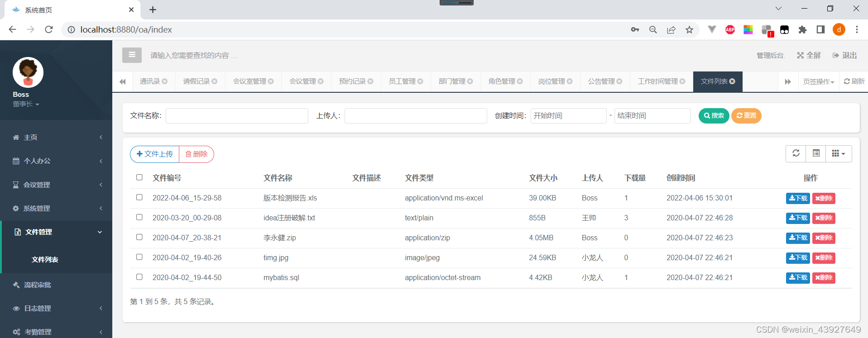Click the green 搜索 button
This screenshot has width=868, height=338.
click(x=714, y=116)
